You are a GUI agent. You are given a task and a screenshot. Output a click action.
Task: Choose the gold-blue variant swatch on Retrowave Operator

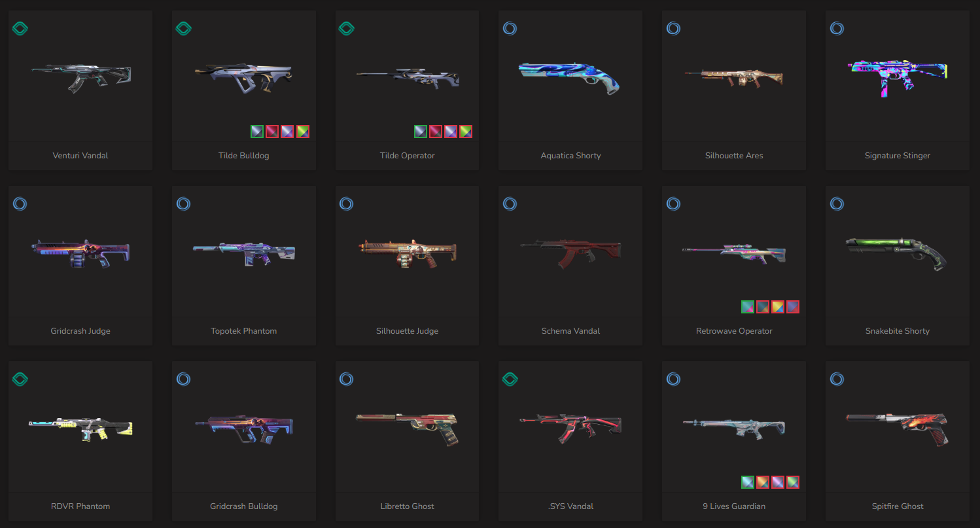pyautogui.click(x=778, y=307)
